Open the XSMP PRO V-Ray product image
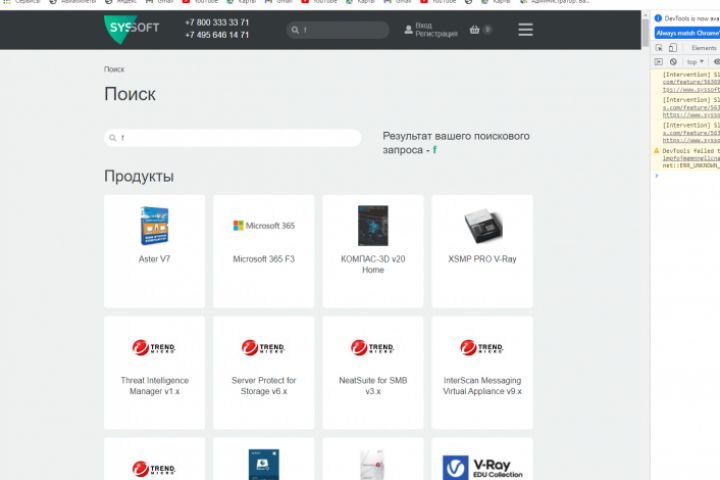This screenshot has height=480, width=720. pos(483,226)
